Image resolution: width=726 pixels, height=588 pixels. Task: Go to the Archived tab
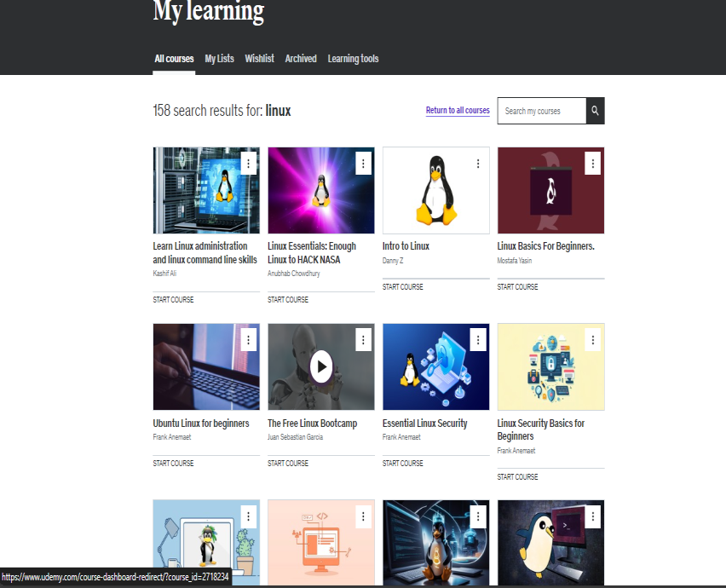tap(301, 59)
